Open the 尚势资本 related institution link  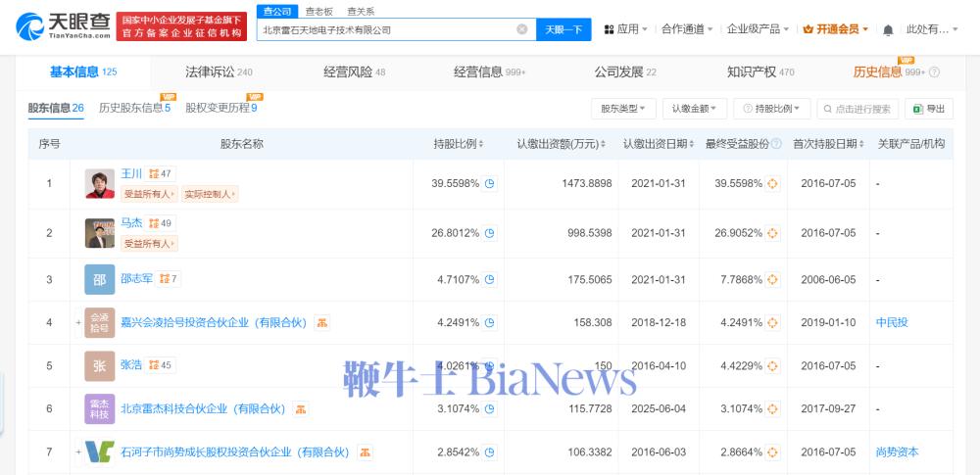898,451
